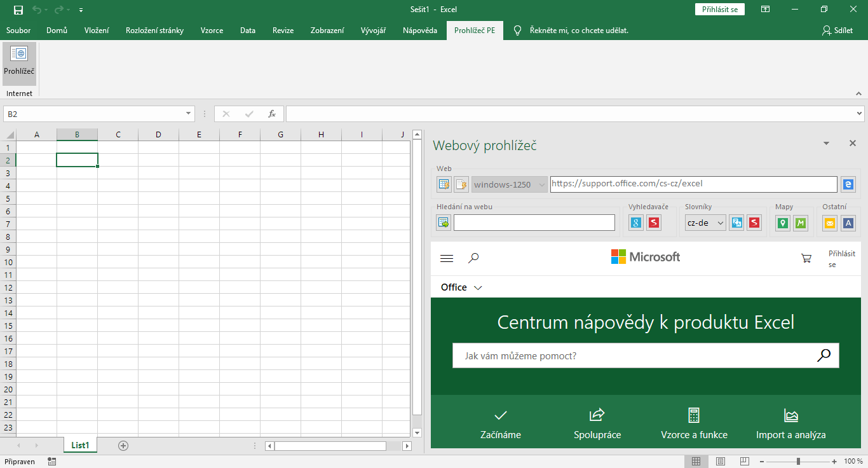Viewport: 868px width, 468px height.
Task: Click the Microsoft logo link
Action: pos(646,257)
